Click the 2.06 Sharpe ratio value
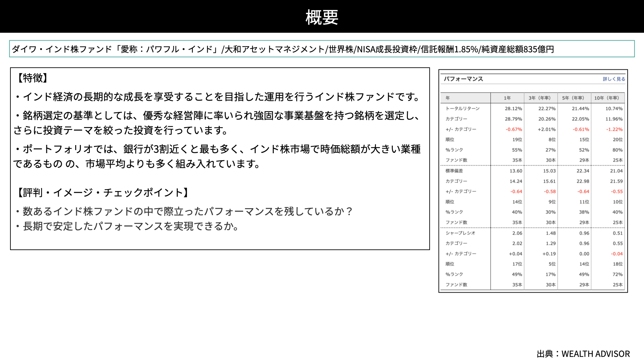644x362 pixels. point(518,233)
